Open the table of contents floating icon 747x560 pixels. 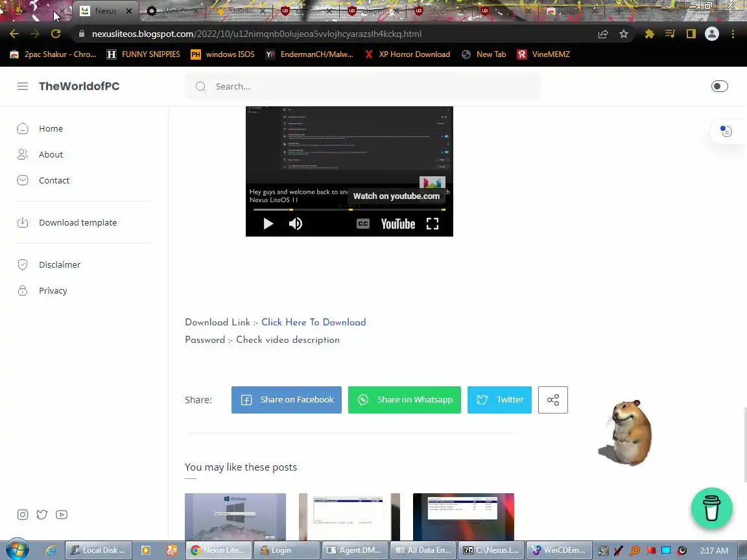point(726,131)
